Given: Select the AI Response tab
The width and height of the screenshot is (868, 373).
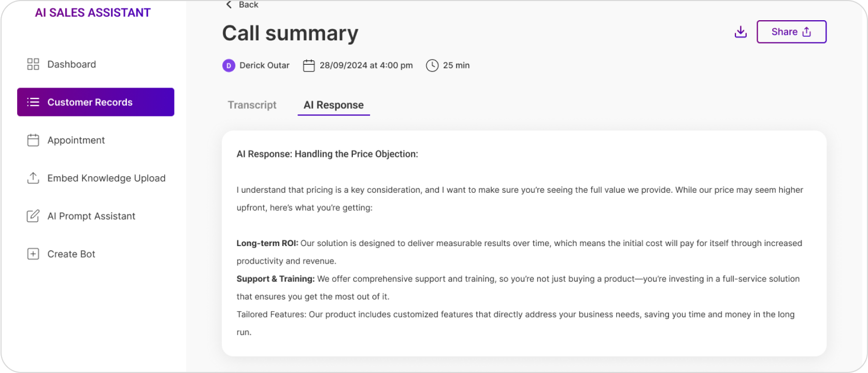Looking at the screenshot, I should click(x=334, y=105).
